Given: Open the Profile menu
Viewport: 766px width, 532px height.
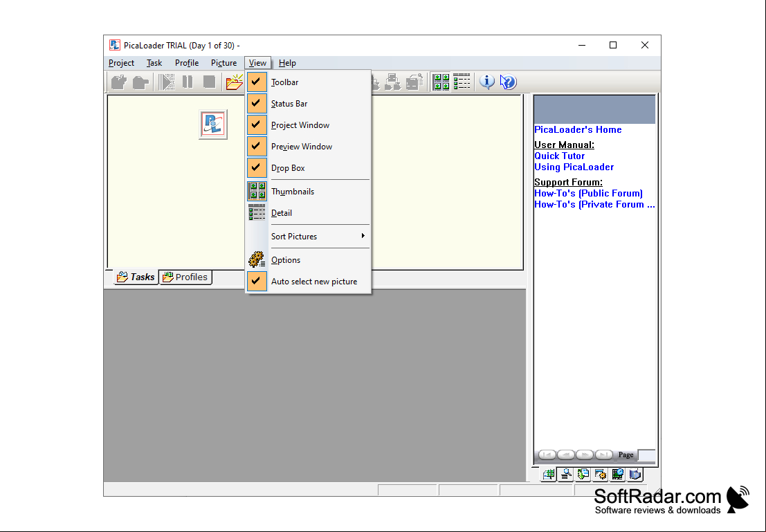Looking at the screenshot, I should [x=187, y=63].
